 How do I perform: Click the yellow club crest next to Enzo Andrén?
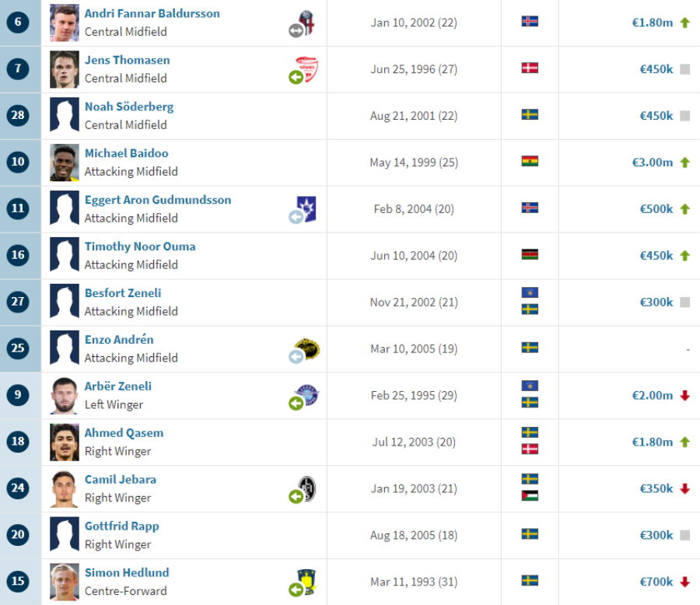pyautogui.click(x=307, y=348)
